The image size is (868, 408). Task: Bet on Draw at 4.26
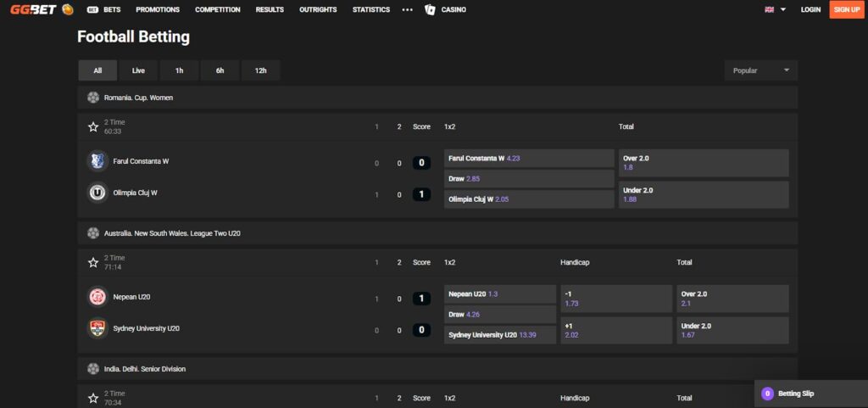(500, 315)
